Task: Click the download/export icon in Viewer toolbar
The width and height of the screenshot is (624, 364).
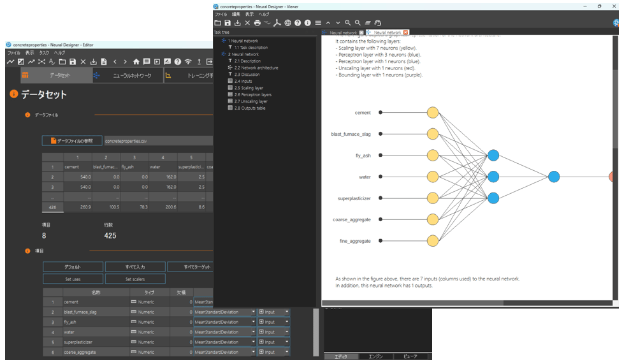Action: point(238,23)
